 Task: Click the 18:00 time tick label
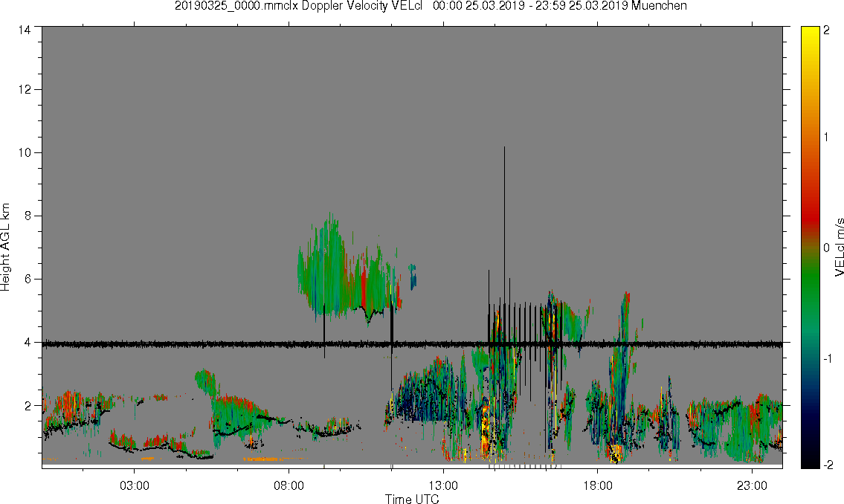pos(597,485)
